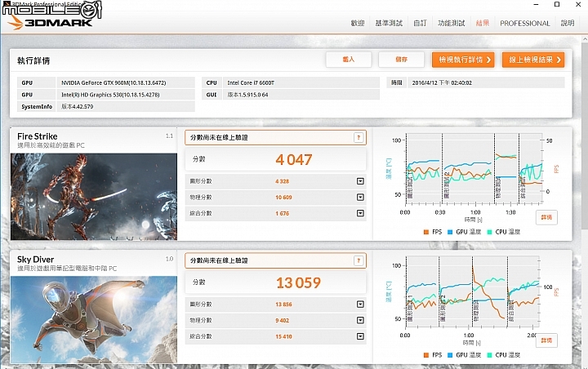The image size is (588, 369).
Task: Expand Fire Strike combined score 1 676
Action: tap(360, 213)
